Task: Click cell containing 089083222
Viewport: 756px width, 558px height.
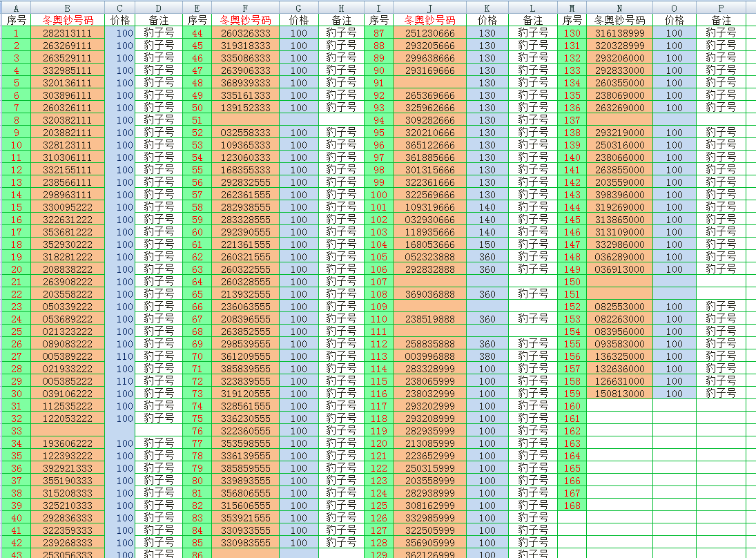Action: [68, 345]
